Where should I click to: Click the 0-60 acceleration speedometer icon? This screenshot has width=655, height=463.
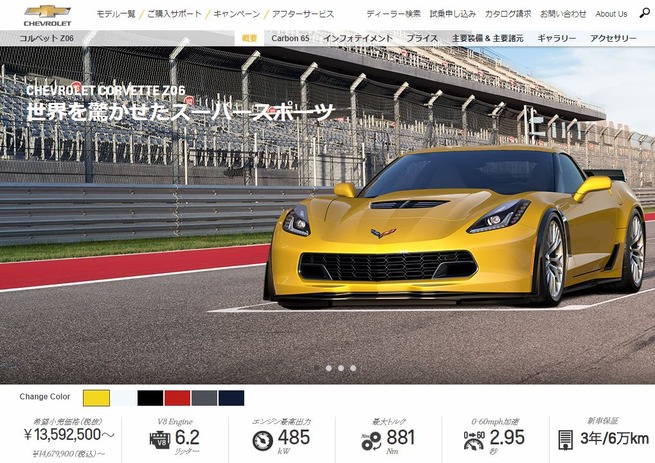pos(474,440)
